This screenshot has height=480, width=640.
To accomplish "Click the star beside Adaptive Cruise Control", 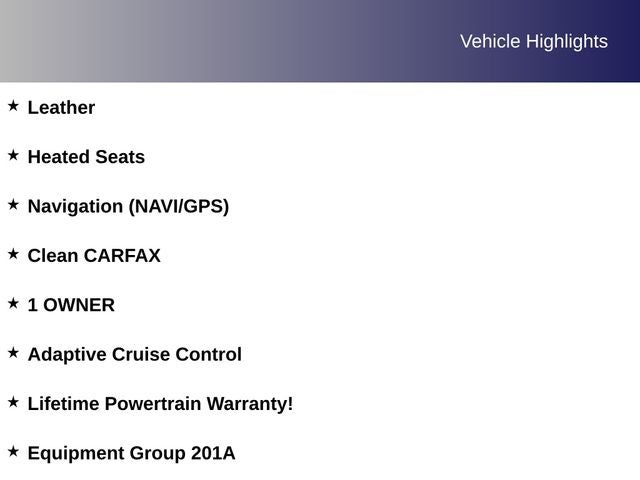I will [13, 352].
